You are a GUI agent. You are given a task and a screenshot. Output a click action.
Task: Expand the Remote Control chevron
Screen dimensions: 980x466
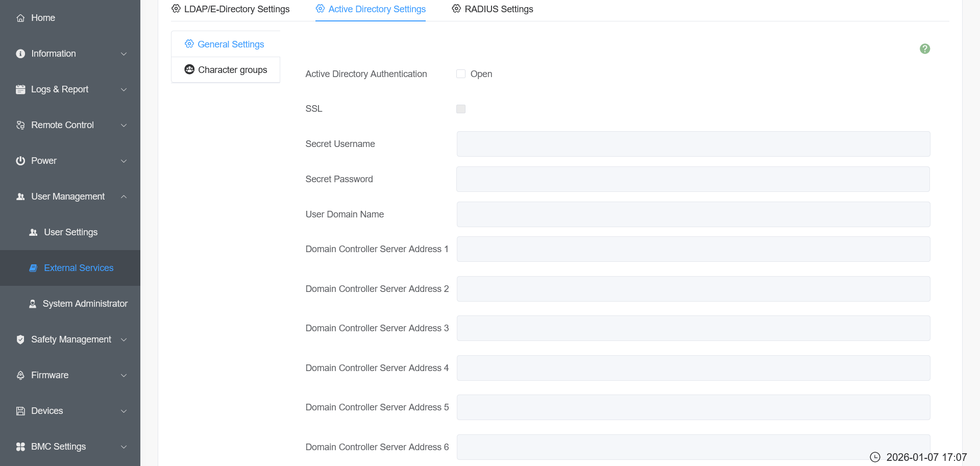[124, 125]
